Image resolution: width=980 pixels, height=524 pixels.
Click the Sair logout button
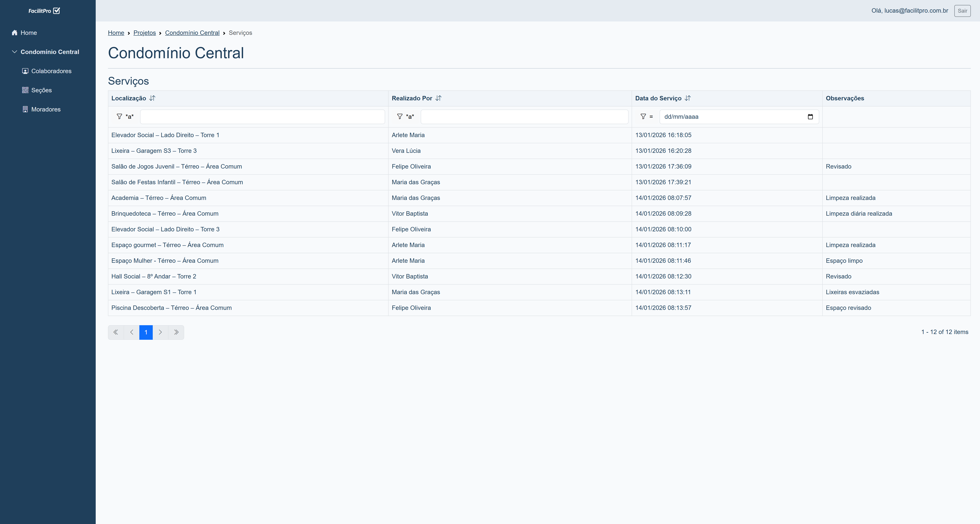[962, 11]
